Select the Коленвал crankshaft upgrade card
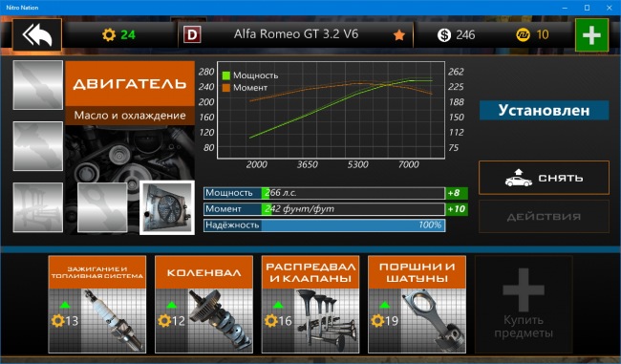 203,304
